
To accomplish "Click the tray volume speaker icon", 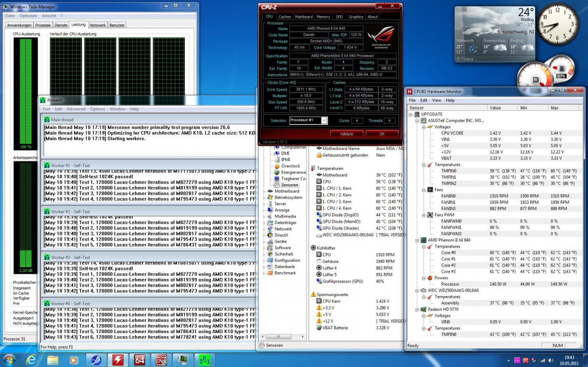I will click(x=551, y=360).
